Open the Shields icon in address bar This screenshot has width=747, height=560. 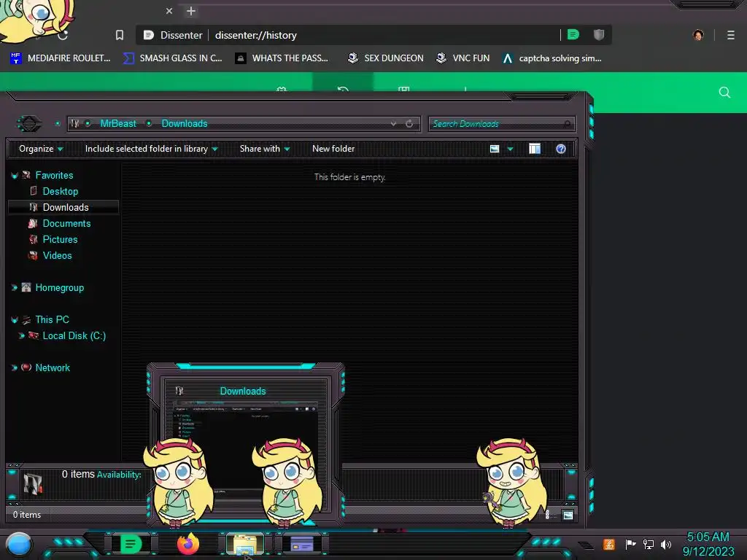(599, 35)
